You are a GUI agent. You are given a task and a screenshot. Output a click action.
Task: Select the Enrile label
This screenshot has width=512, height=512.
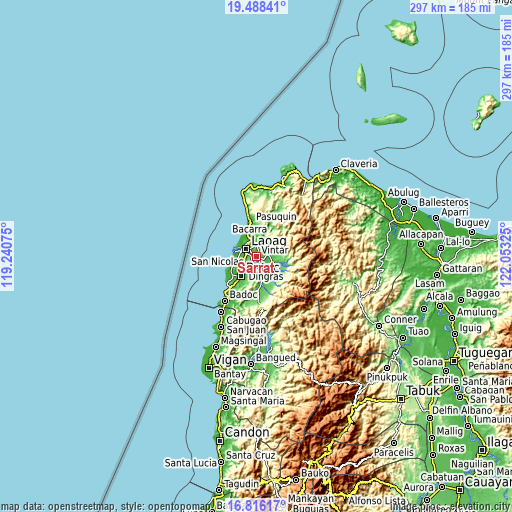[x=446, y=380]
